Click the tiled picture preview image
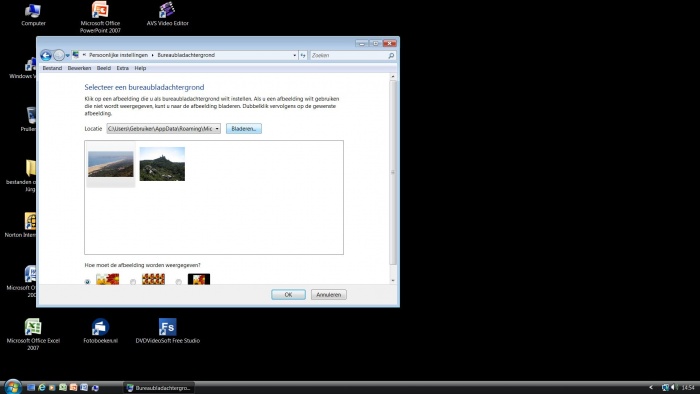The width and height of the screenshot is (700, 394). pyautogui.click(x=153, y=279)
